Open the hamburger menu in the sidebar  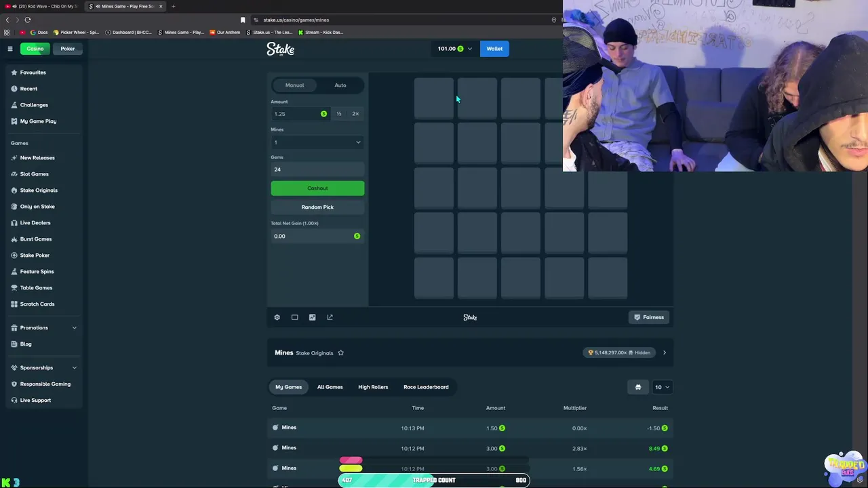pos(10,49)
